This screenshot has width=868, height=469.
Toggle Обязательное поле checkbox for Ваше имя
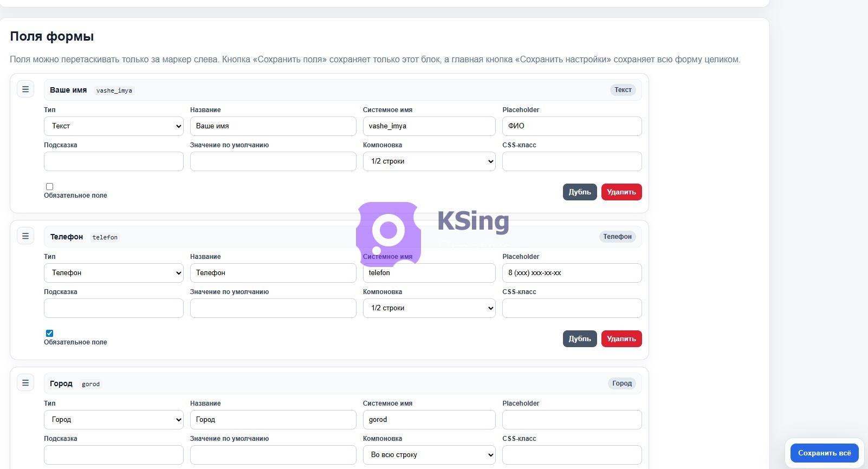coord(49,186)
